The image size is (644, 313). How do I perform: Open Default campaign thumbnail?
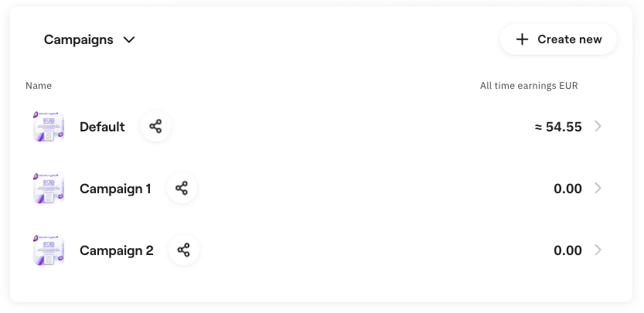point(48,127)
